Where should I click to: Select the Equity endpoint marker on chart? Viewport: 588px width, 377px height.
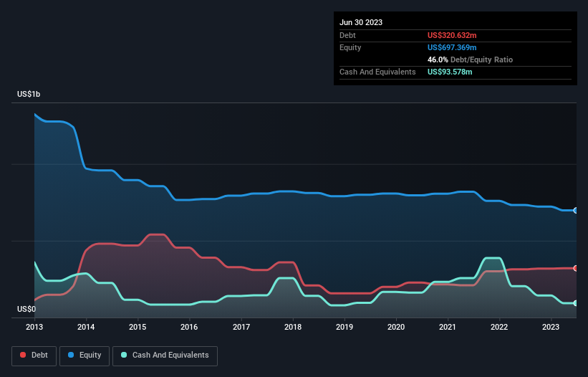pyautogui.click(x=576, y=211)
